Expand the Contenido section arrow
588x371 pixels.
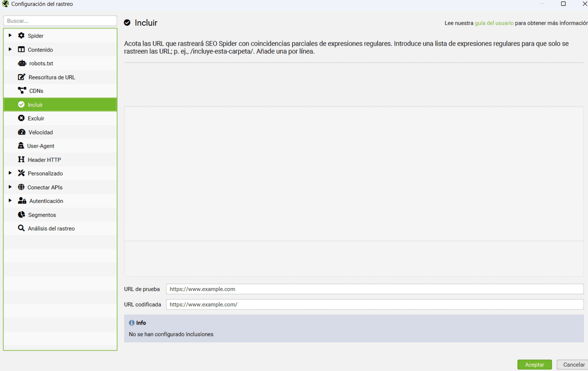tap(10, 49)
